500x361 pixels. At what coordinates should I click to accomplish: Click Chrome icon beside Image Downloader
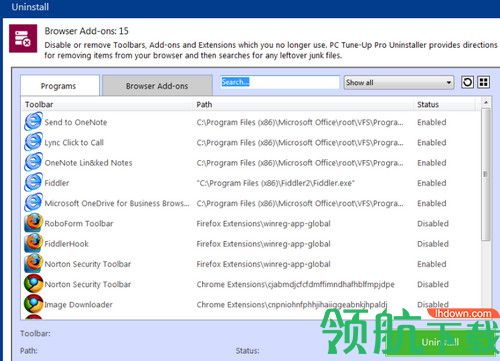tap(33, 304)
